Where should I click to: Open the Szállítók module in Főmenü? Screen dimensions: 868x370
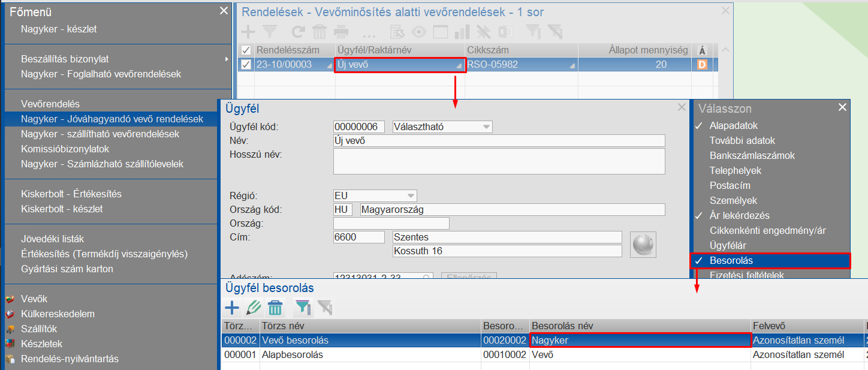(39, 329)
